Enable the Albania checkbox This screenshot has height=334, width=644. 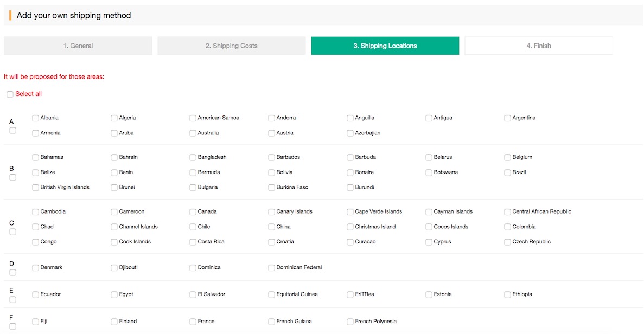pyautogui.click(x=36, y=118)
